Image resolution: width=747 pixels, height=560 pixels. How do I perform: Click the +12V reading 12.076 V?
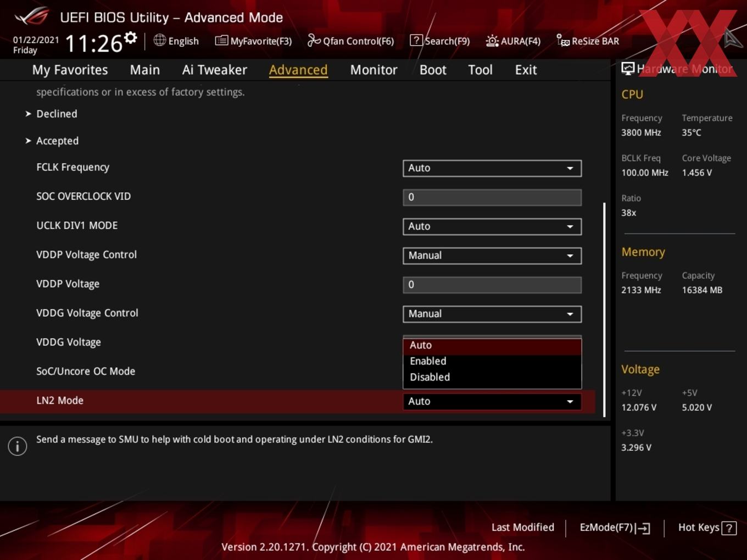coord(639,407)
